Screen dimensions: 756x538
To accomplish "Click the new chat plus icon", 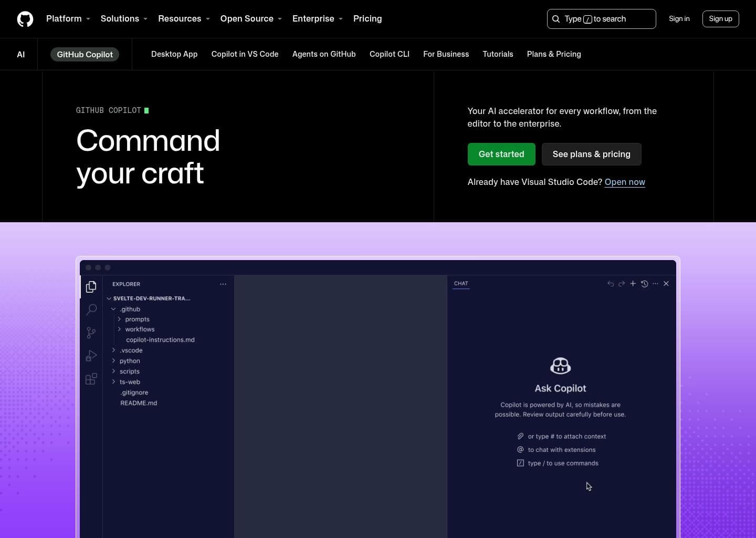I will click(x=633, y=284).
